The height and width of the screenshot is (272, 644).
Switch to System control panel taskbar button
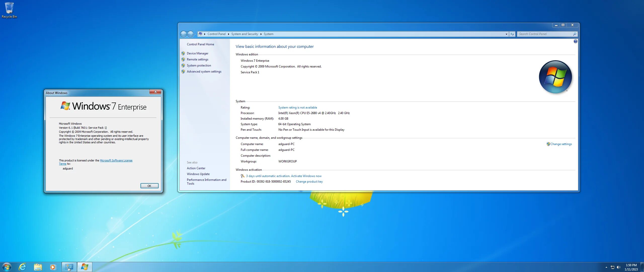click(x=69, y=267)
